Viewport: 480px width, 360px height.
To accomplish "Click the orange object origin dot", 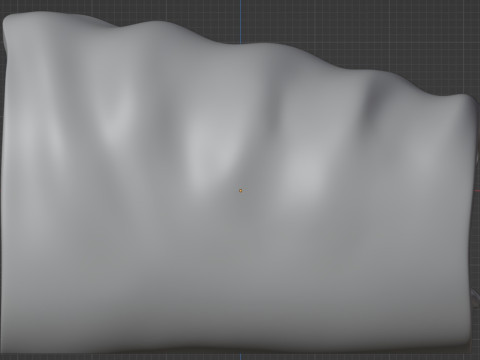I will 240,191.
